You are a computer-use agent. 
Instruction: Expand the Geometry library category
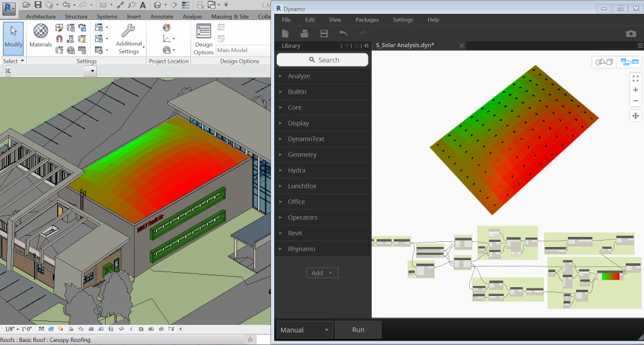302,155
